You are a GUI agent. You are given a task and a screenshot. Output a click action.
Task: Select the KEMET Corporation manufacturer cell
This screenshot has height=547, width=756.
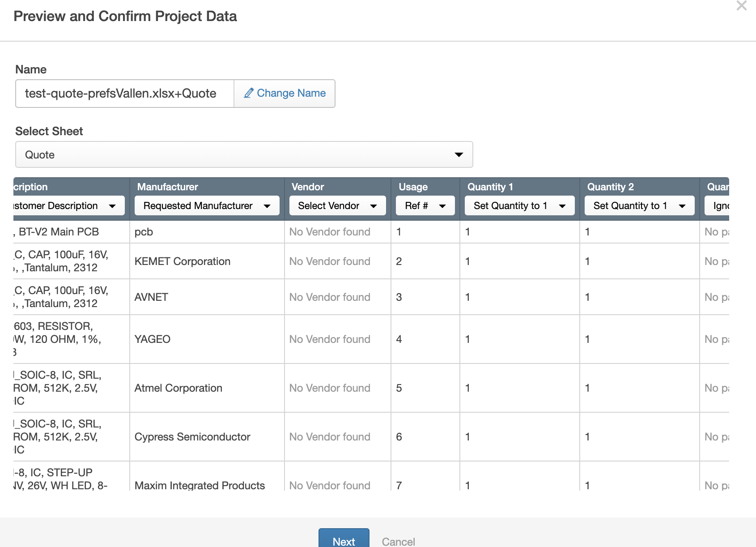(x=183, y=261)
